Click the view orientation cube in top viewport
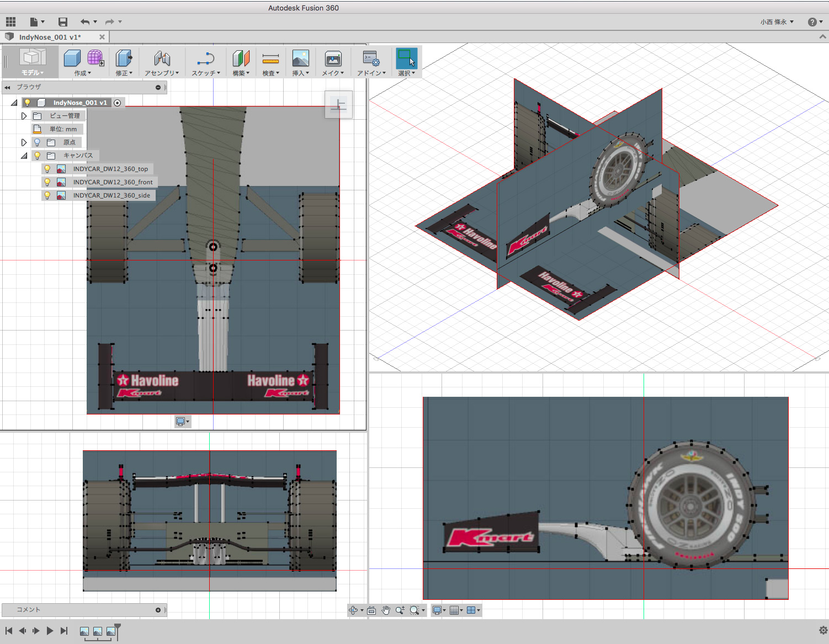 pos(339,105)
